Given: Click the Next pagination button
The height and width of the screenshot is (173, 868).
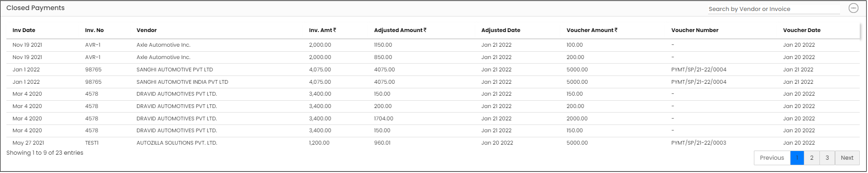Looking at the screenshot, I should click(847, 158).
